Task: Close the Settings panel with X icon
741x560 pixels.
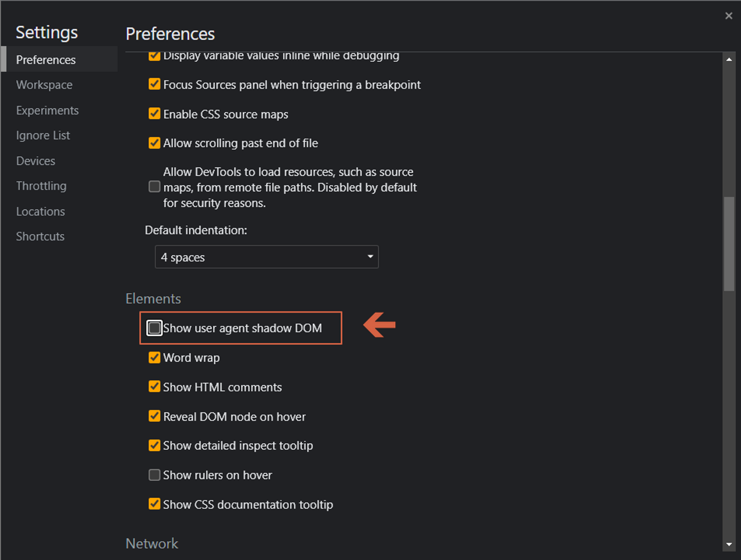Action: point(728,16)
